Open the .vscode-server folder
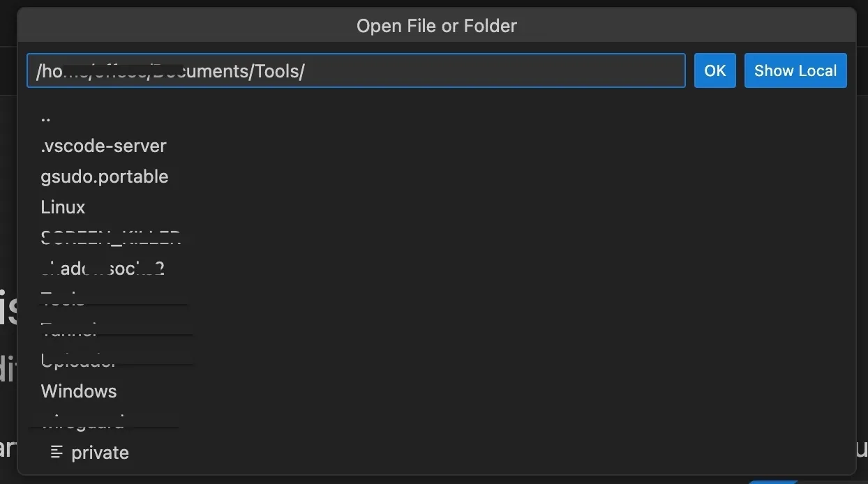 (x=103, y=146)
